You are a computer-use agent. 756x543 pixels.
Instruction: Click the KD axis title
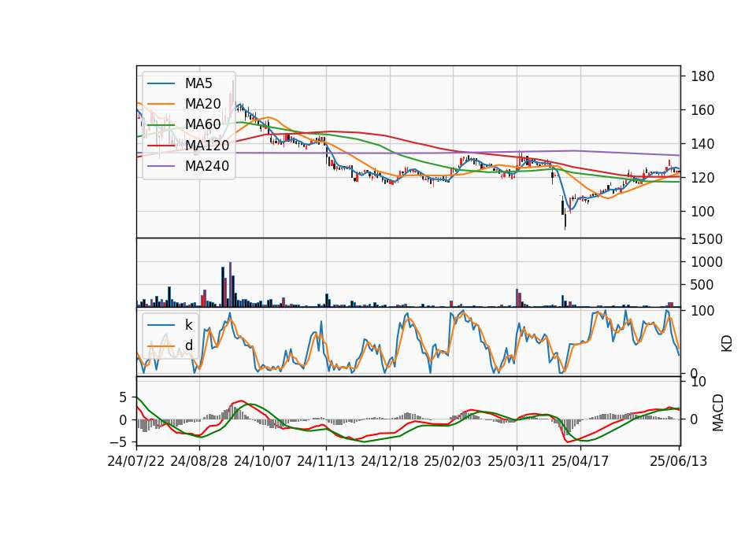coord(727,344)
